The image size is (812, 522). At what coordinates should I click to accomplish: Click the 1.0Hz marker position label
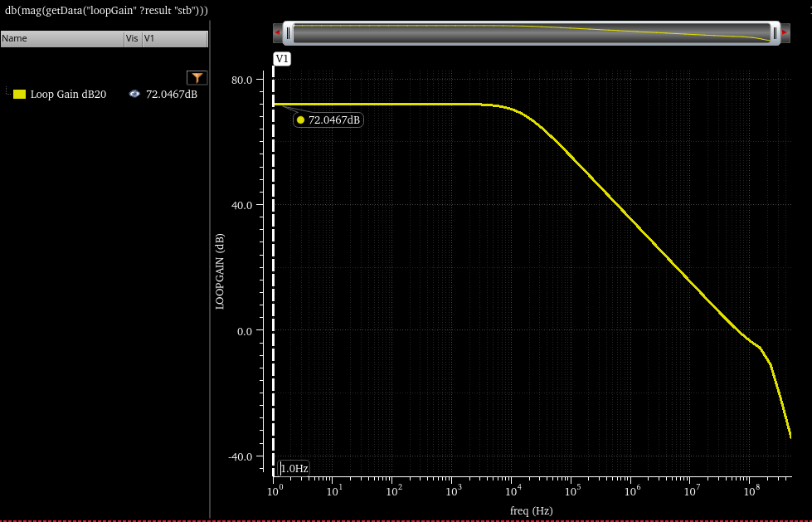click(294, 469)
